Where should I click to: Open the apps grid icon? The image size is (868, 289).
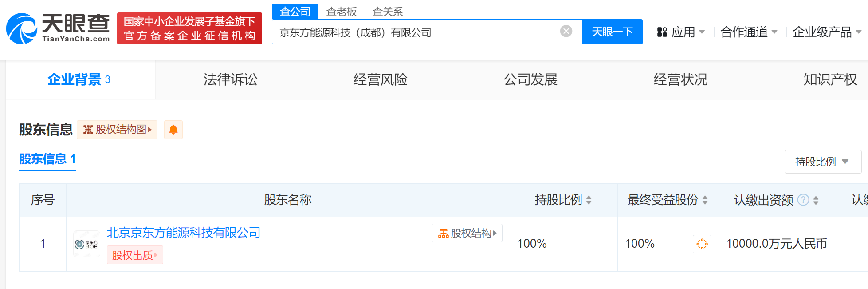pyautogui.click(x=662, y=32)
